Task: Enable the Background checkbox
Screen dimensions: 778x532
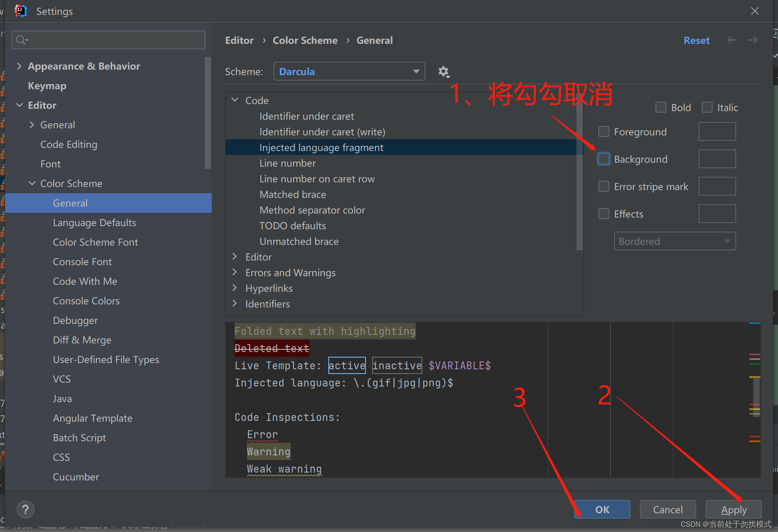Action: click(604, 159)
